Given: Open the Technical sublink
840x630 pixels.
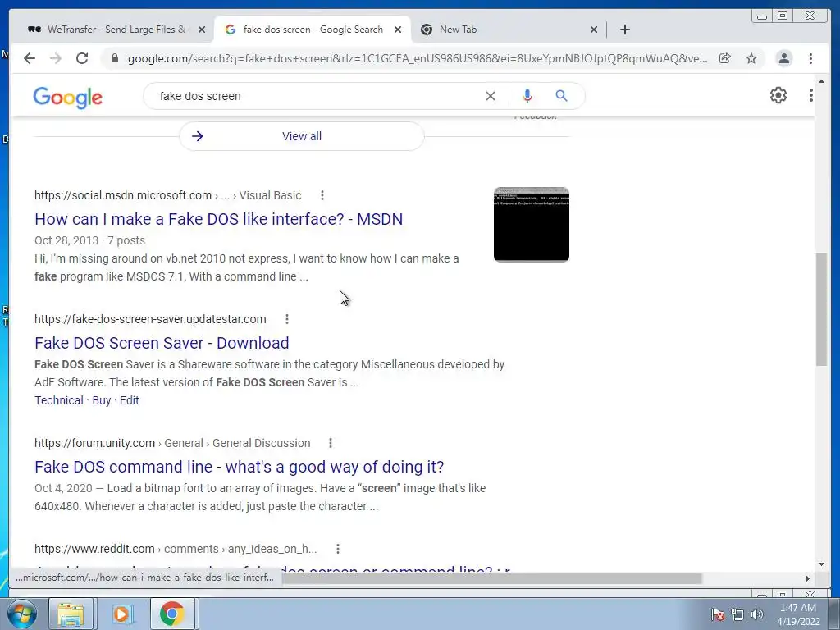Looking at the screenshot, I should click(59, 400).
